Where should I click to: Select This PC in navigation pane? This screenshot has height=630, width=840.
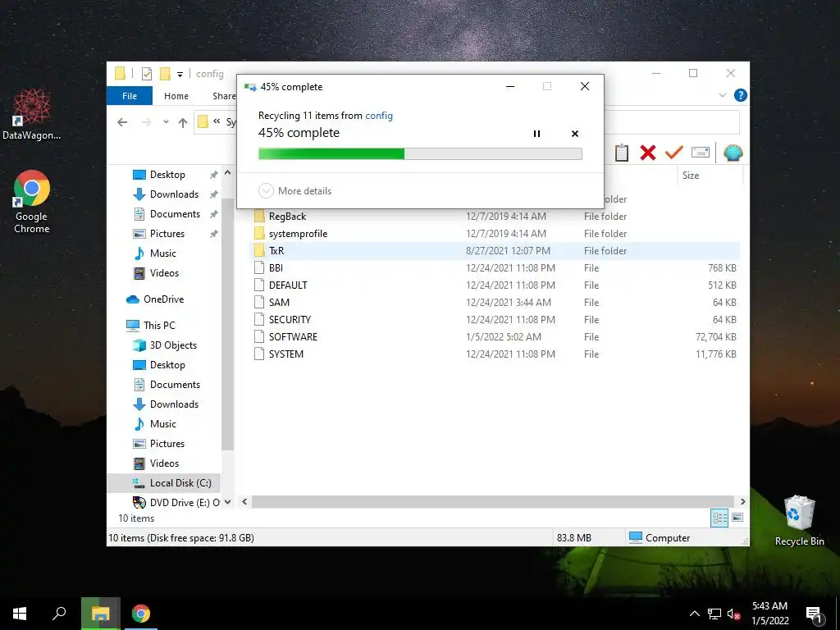point(159,325)
